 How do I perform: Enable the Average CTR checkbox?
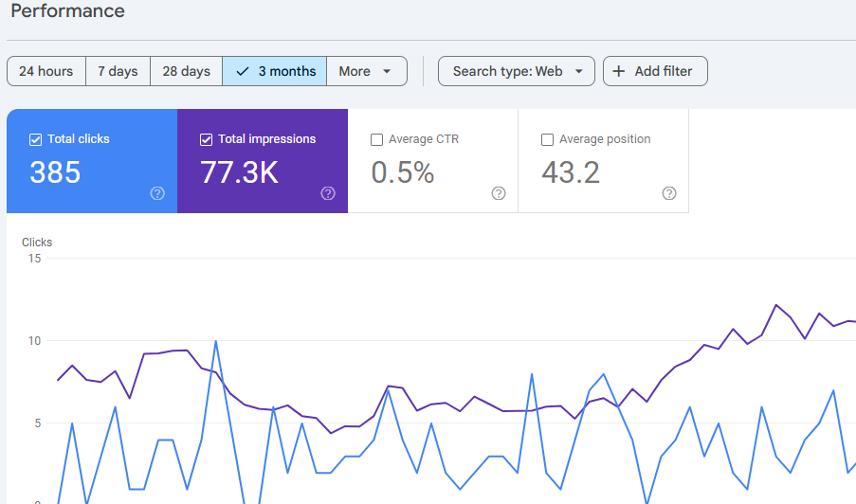click(x=377, y=139)
